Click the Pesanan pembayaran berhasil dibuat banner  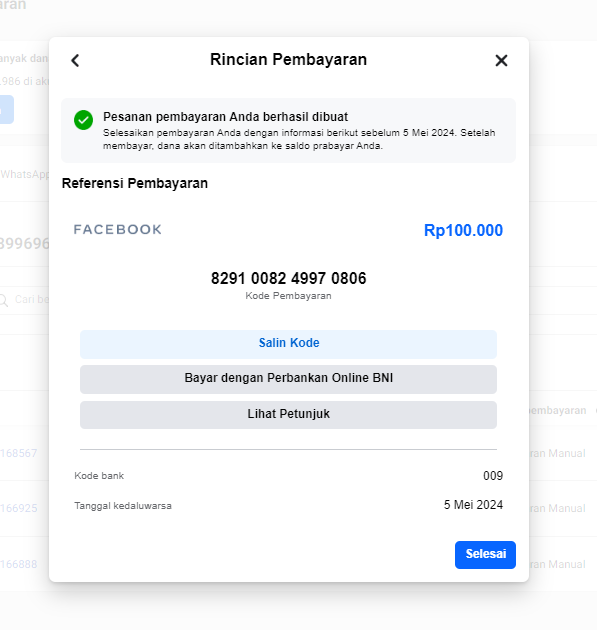[288, 131]
